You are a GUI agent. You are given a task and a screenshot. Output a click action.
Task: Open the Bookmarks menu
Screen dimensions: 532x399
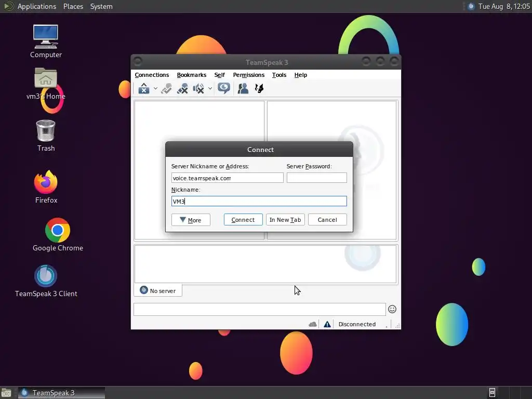191,75
